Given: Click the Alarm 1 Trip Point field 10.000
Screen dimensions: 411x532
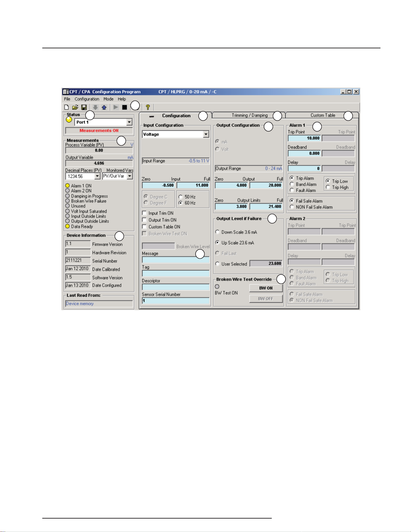Looking at the screenshot, I should pyautogui.click(x=304, y=138).
